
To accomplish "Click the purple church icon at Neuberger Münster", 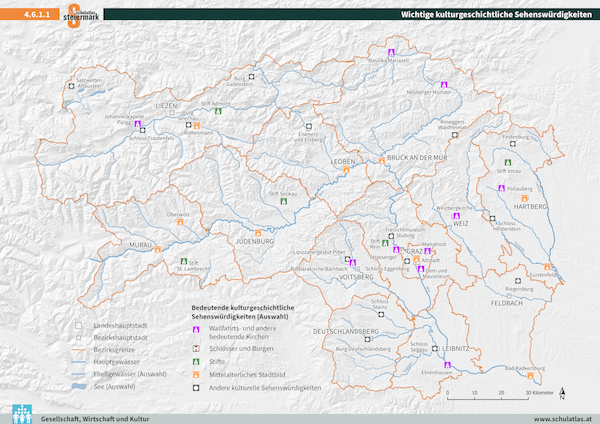I will point(444,85).
